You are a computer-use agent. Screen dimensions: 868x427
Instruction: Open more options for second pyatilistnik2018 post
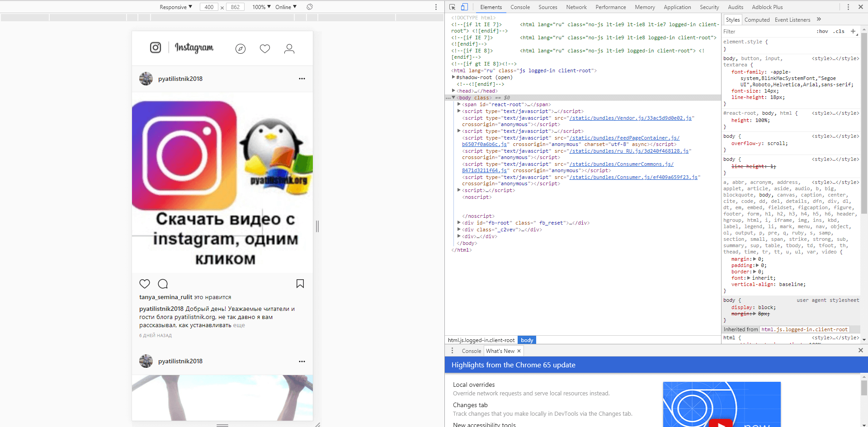point(302,361)
